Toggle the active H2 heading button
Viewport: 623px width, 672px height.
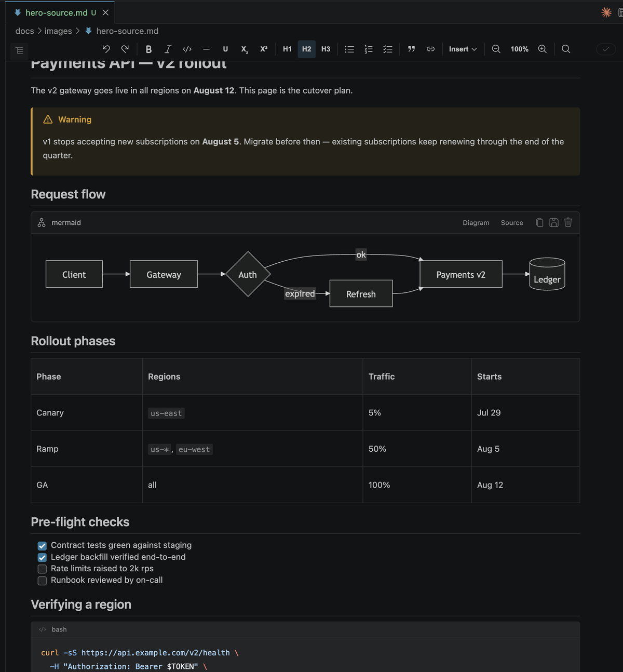[306, 49]
